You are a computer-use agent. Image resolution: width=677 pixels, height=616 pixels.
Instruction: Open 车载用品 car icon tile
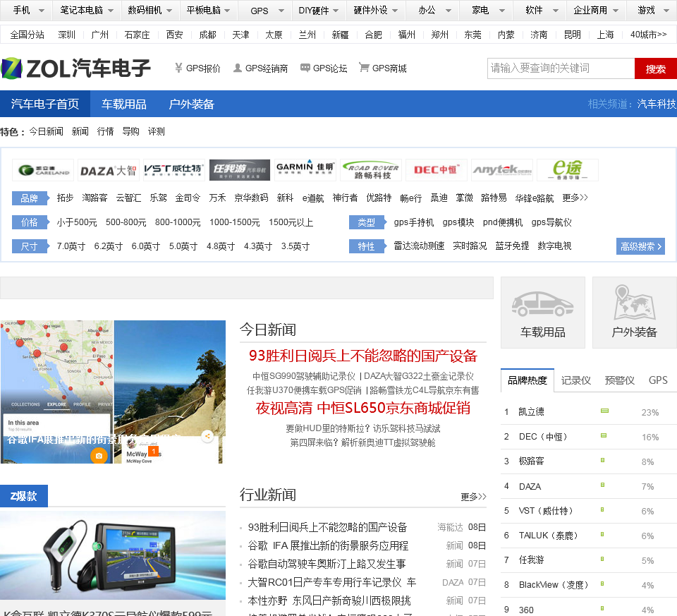tap(543, 313)
